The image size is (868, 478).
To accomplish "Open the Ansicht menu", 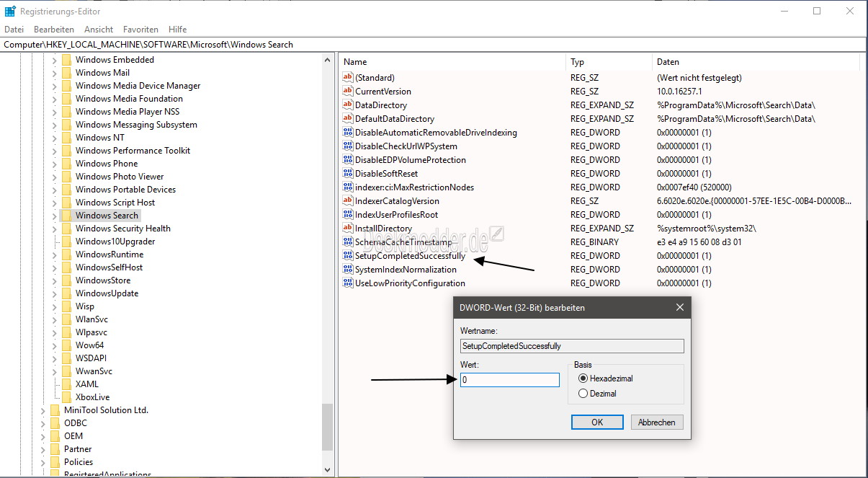I will coord(99,30).
